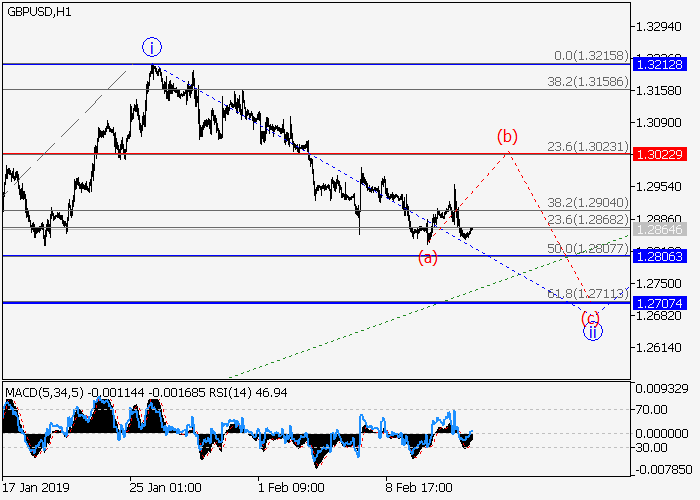This screenshot has height=500, width=700.
Task: Click the MACD(5,34,5) indicator label
Action: pyautogui.click(x=45, y=393)
